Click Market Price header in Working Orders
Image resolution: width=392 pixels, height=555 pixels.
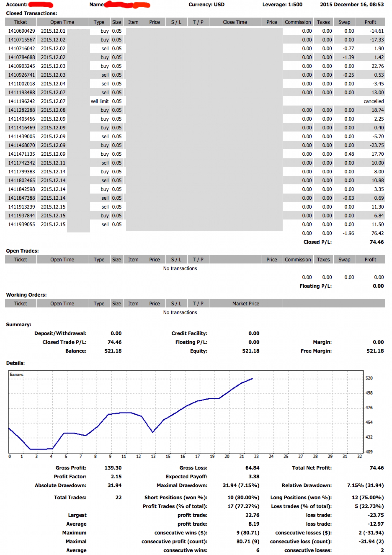245,304
